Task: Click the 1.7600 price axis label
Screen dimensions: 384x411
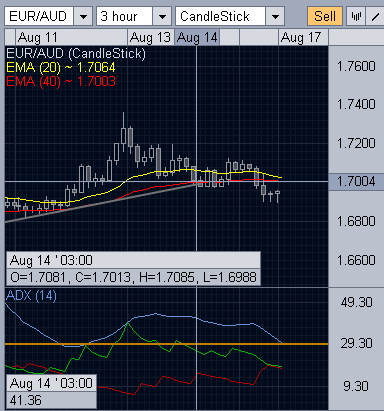Action: (356, 66)
